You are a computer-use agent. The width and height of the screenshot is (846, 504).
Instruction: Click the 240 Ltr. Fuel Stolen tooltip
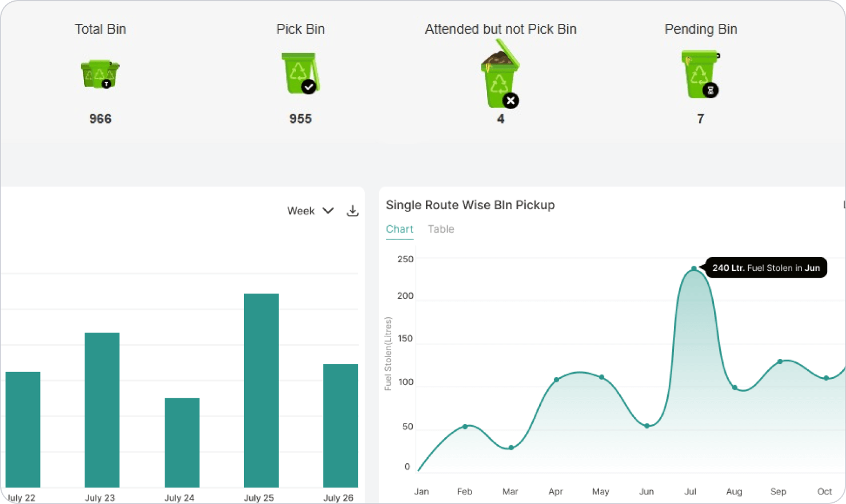(766, 267)
